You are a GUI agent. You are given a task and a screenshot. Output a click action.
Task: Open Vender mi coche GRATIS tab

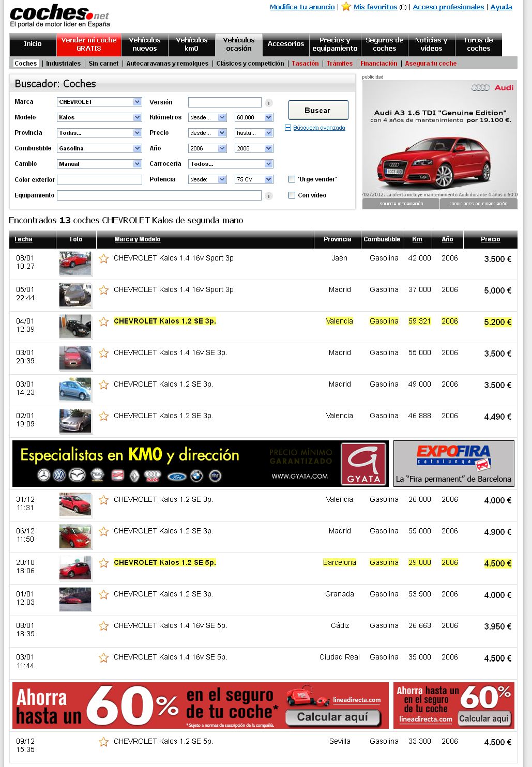89,44
